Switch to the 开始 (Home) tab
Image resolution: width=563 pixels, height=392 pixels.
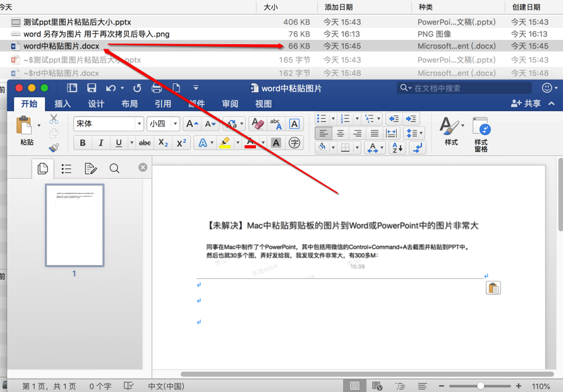[29, 104]
